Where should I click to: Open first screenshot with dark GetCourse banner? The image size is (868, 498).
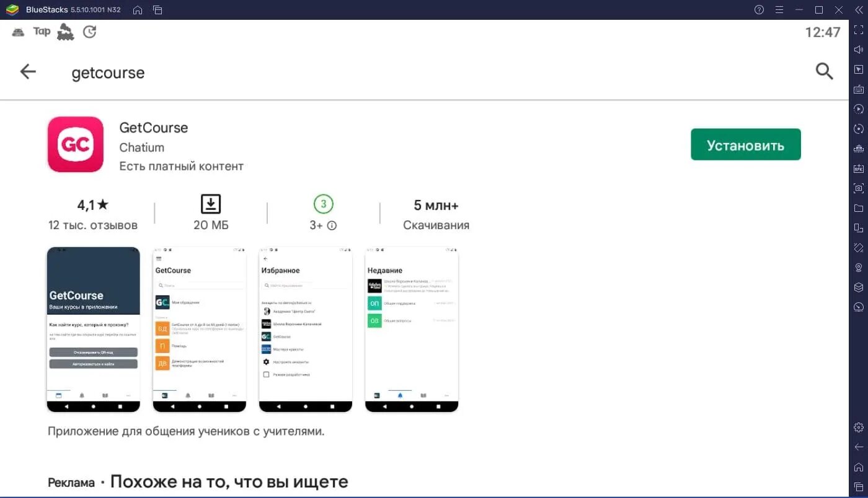(94, 330)
